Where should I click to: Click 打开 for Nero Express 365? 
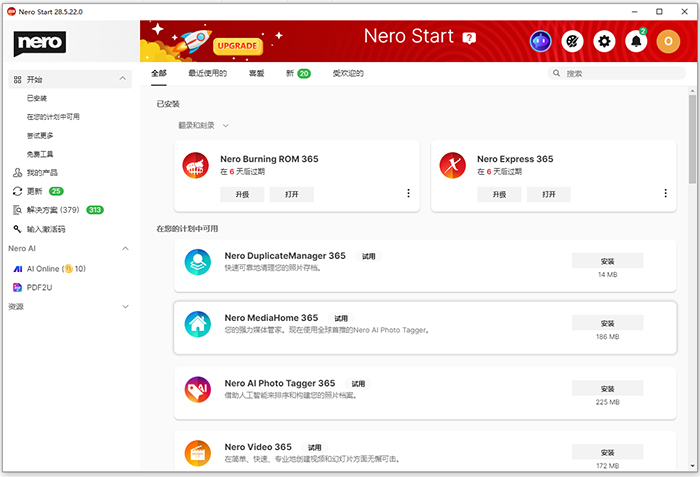point(549,194)
